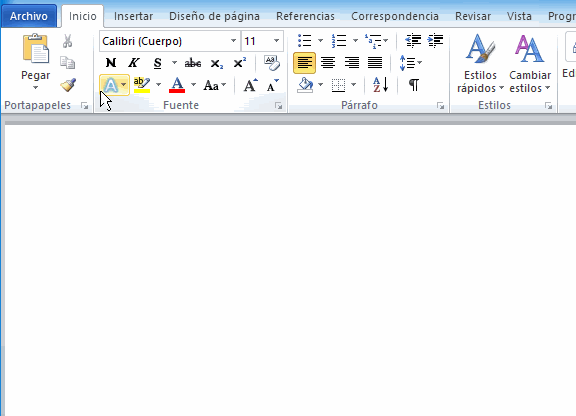This screenshot has height=416, width=576.
Task: Open the Referencias tab
Action: [305, 16]
